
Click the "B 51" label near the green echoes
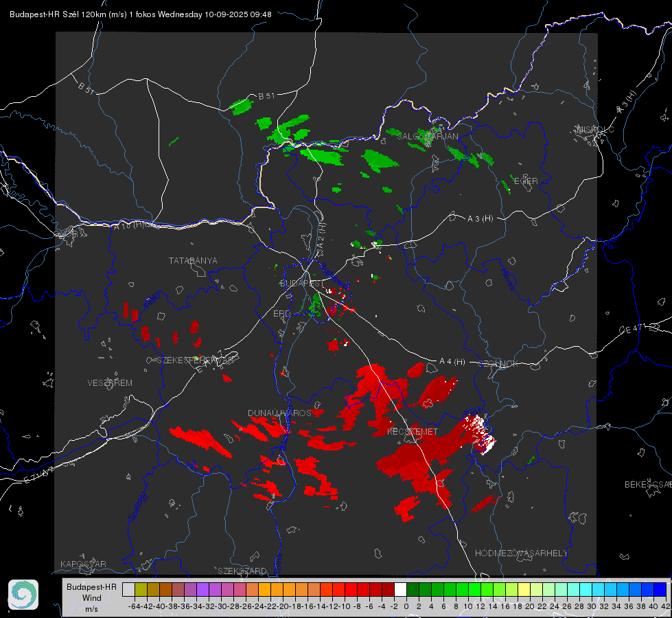(x=266, y=96)
